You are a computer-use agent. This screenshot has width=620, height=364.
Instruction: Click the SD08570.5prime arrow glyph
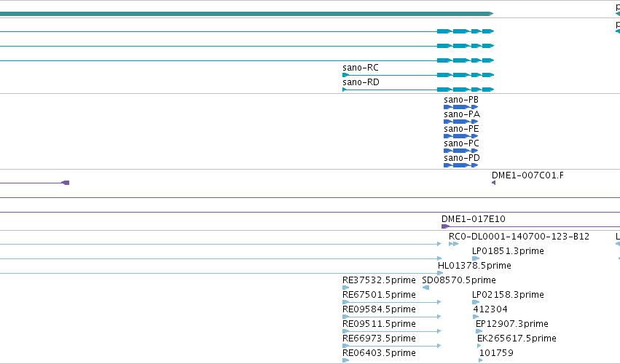(426, 288)
